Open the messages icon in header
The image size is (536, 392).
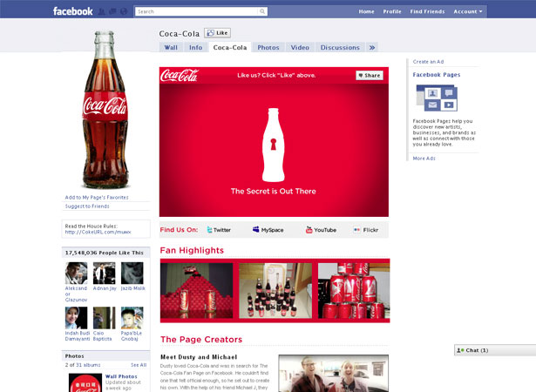[x=112, y=11]
